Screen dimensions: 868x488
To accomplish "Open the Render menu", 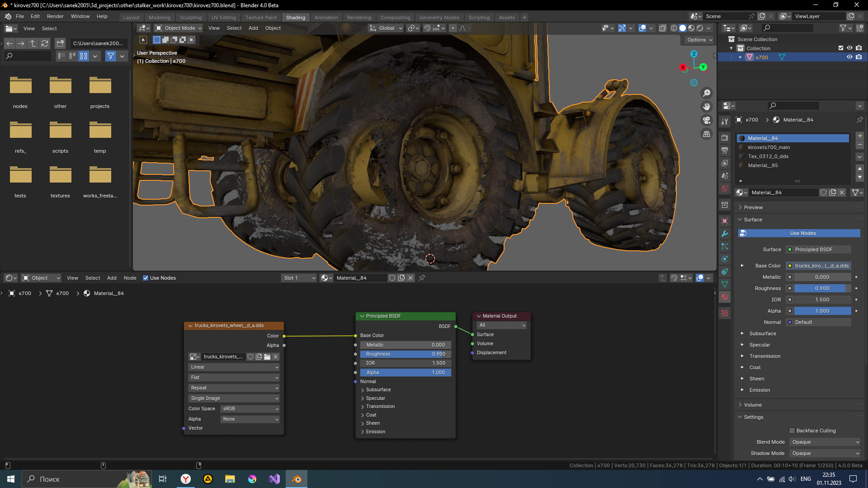I will point(55,16).
